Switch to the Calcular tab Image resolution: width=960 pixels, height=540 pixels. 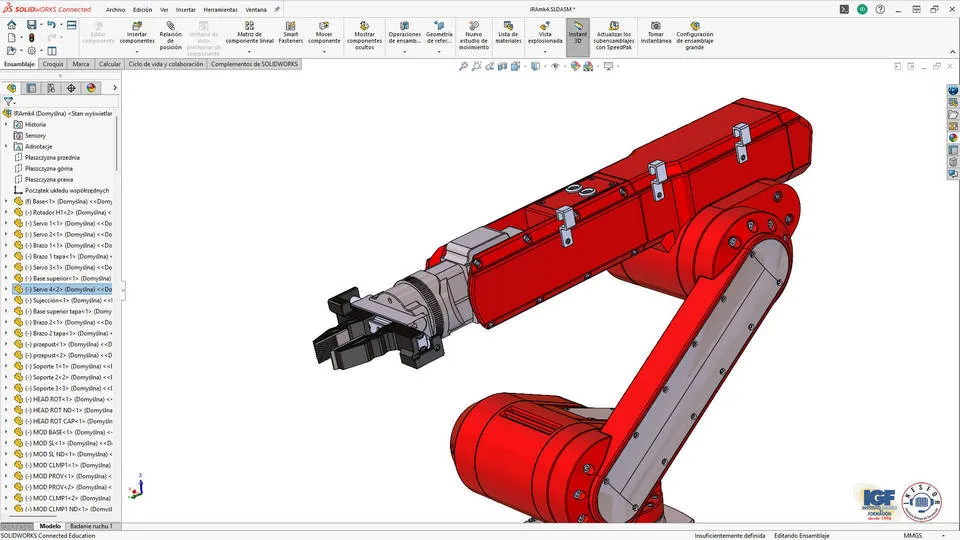110,64
